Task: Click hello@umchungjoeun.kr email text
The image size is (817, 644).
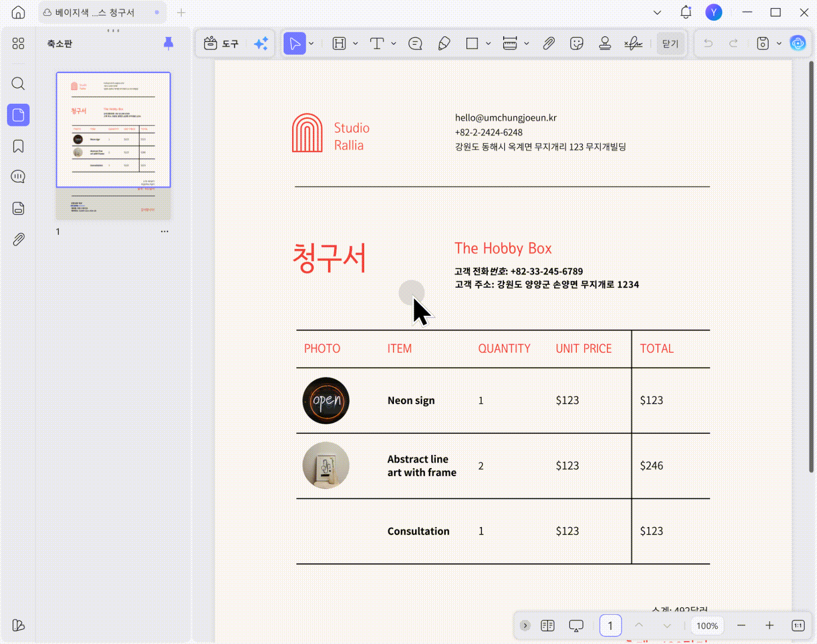Action: (x=506, y=117)
